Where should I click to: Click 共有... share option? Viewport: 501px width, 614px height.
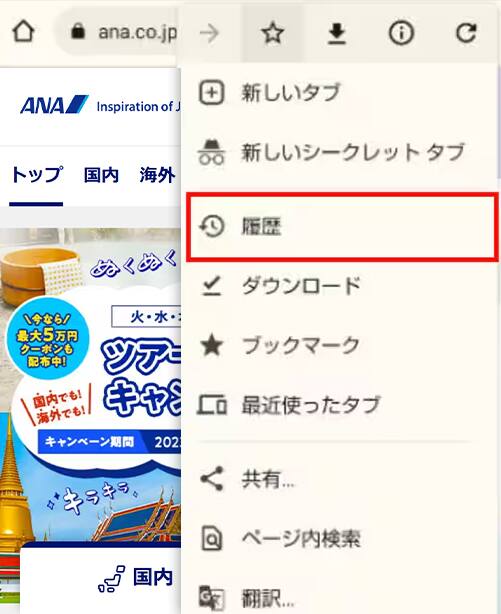coord(340,479)
